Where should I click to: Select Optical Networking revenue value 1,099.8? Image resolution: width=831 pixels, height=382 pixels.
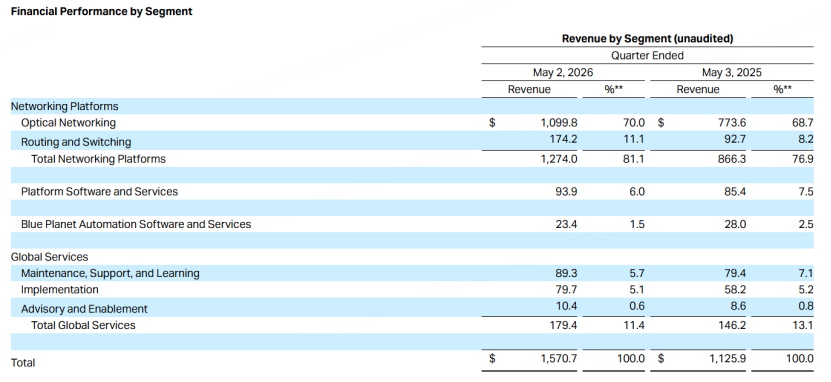click(x=559, y=123)
